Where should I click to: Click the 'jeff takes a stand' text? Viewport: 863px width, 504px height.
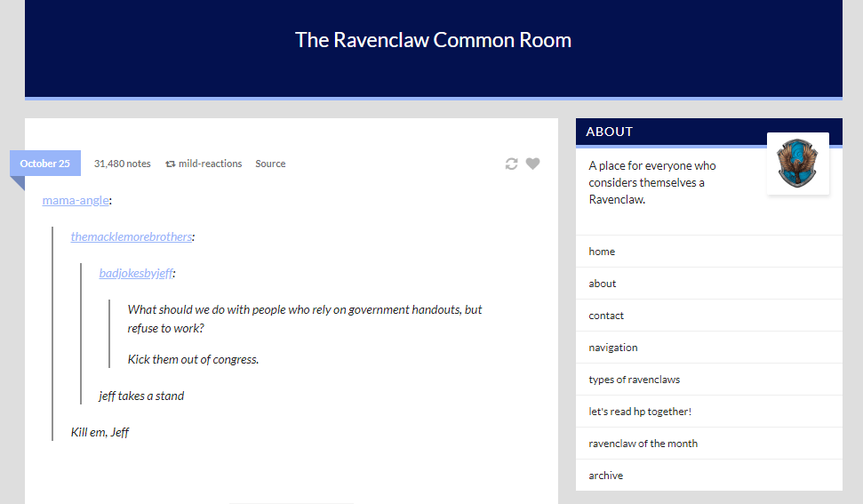click(x=141, y=396)
